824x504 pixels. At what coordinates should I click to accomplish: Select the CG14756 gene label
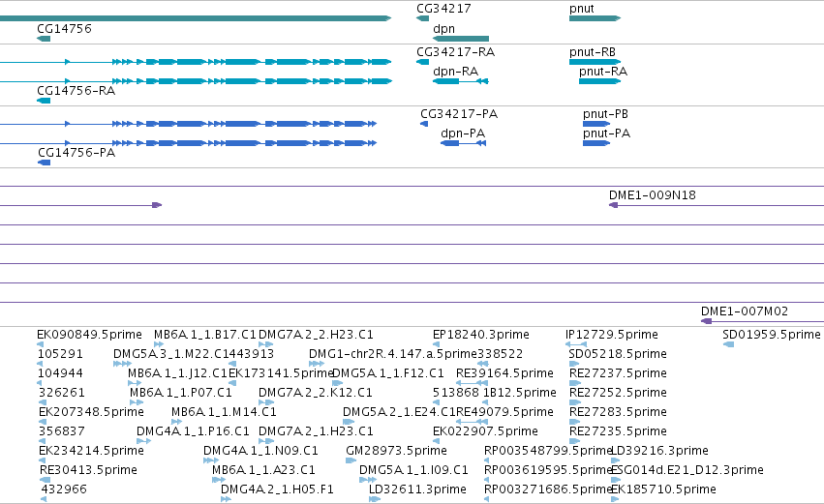64,28
